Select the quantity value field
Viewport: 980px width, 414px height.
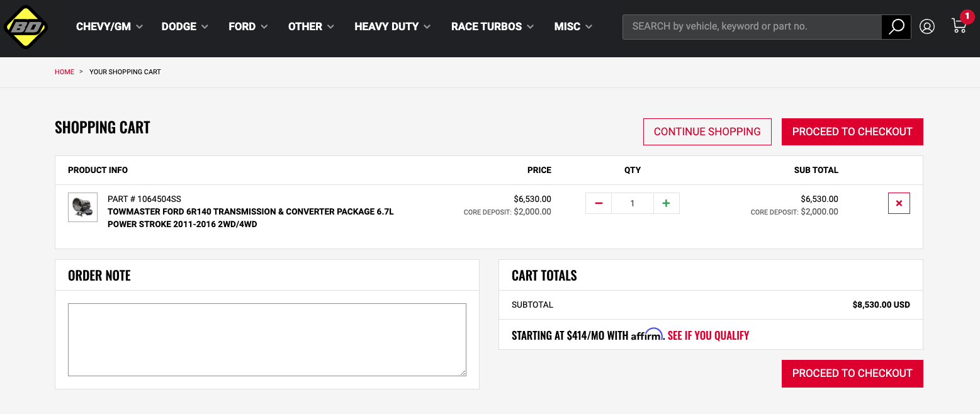pyautogui.click(x=633, y=203)
